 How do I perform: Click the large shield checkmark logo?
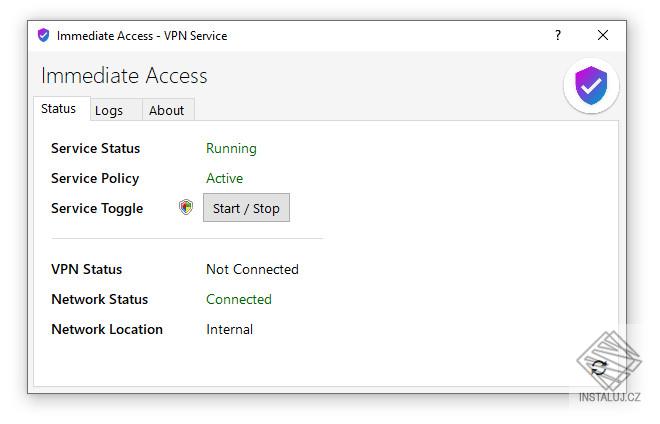591,86
